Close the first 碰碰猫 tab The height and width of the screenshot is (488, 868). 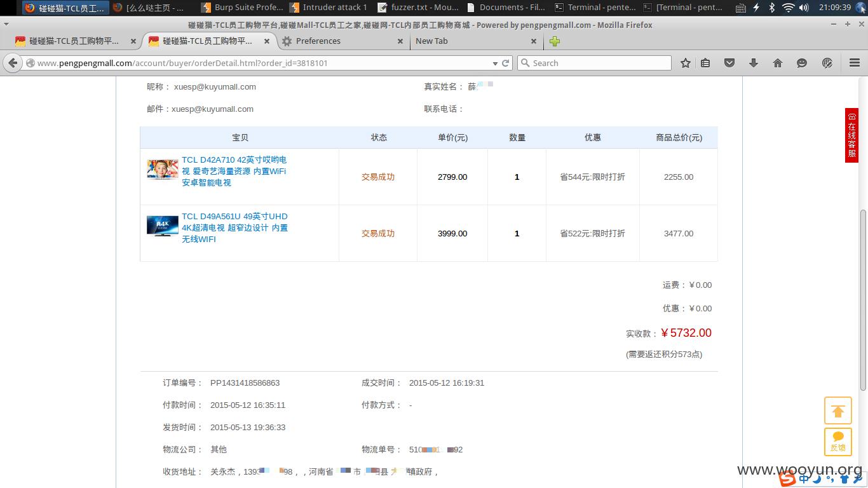click(133, 41)
